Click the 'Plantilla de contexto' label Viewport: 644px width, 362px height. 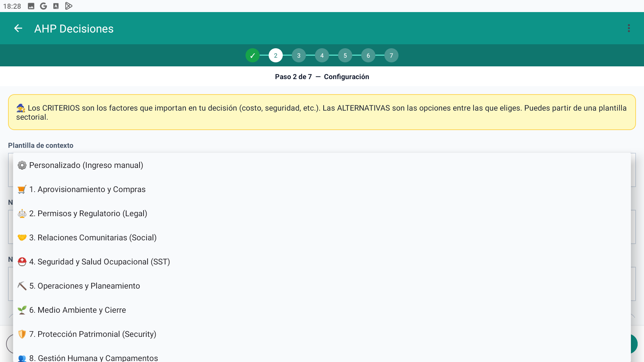coord(41,145)
